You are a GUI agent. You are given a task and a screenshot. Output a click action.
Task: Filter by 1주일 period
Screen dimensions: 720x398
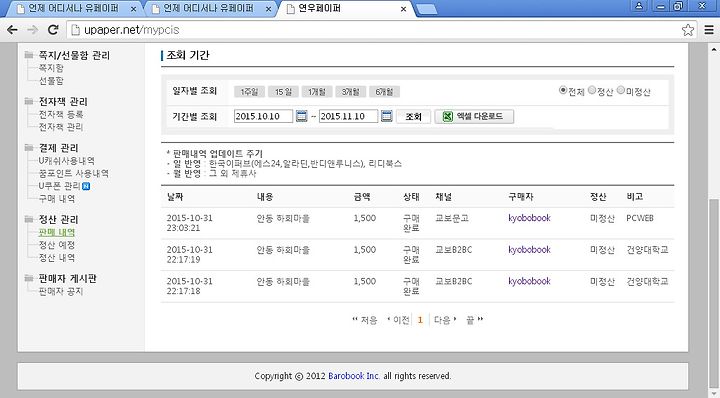coord(249,92)
